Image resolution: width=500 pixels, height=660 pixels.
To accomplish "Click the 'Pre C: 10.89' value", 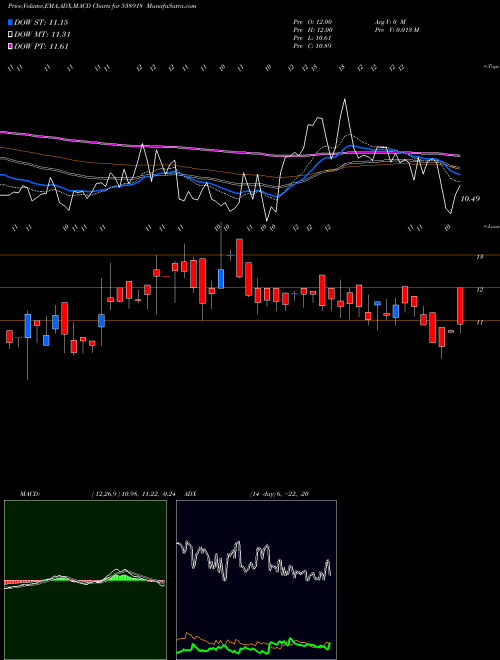I will click(x=313, y=46).
